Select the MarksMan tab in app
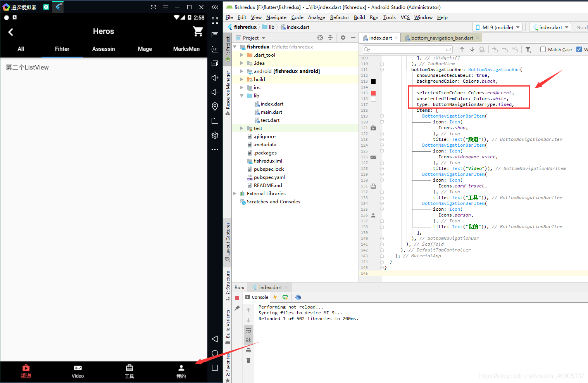 [x=186, y=49]
